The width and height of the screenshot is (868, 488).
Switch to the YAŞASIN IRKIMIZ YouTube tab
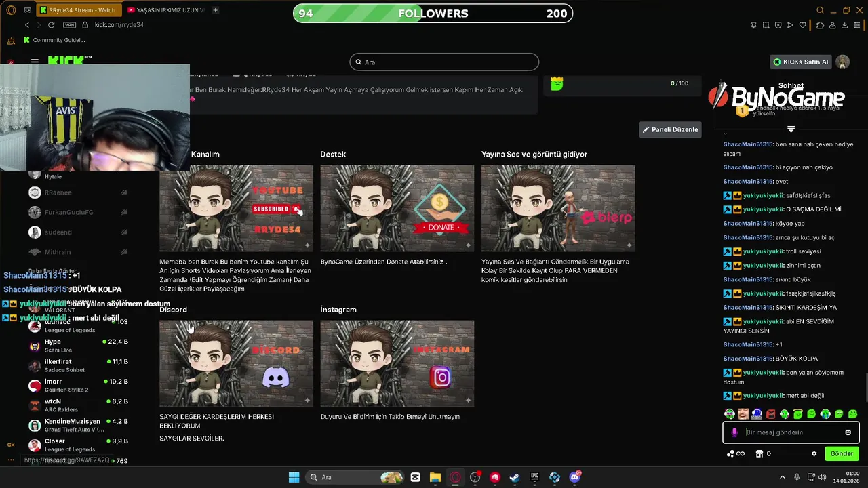point(166,10)
